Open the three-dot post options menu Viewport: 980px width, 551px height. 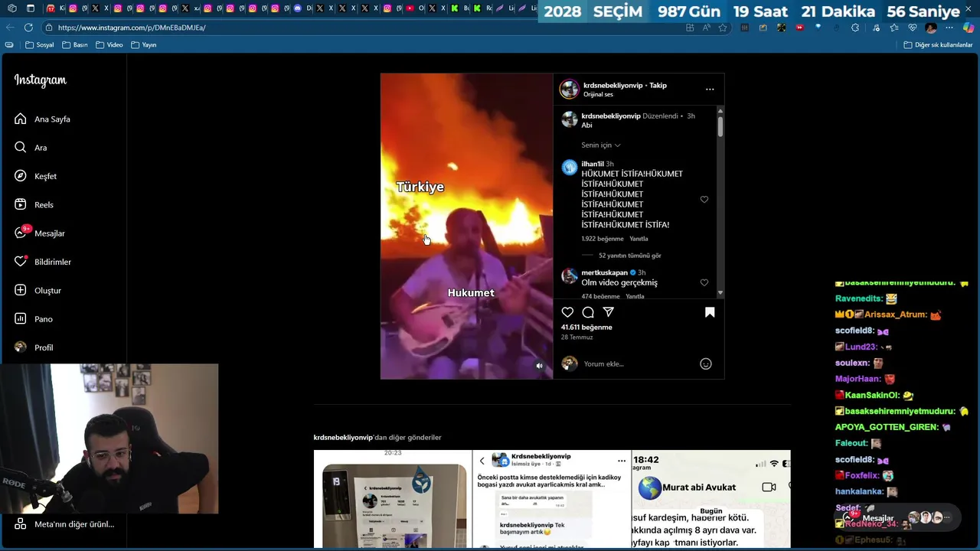click(x=710, y=90)
